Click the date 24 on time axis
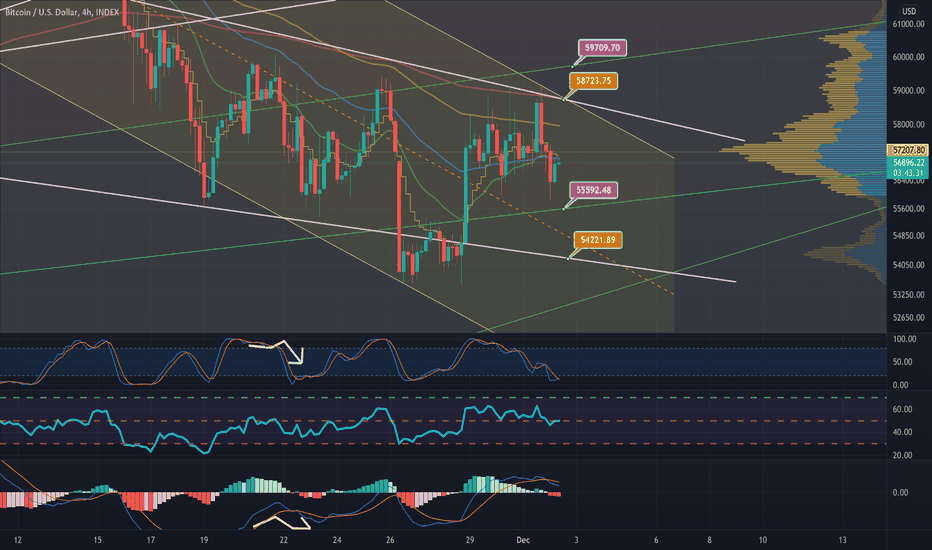This screenshot has width=932, height=550. 337,540
